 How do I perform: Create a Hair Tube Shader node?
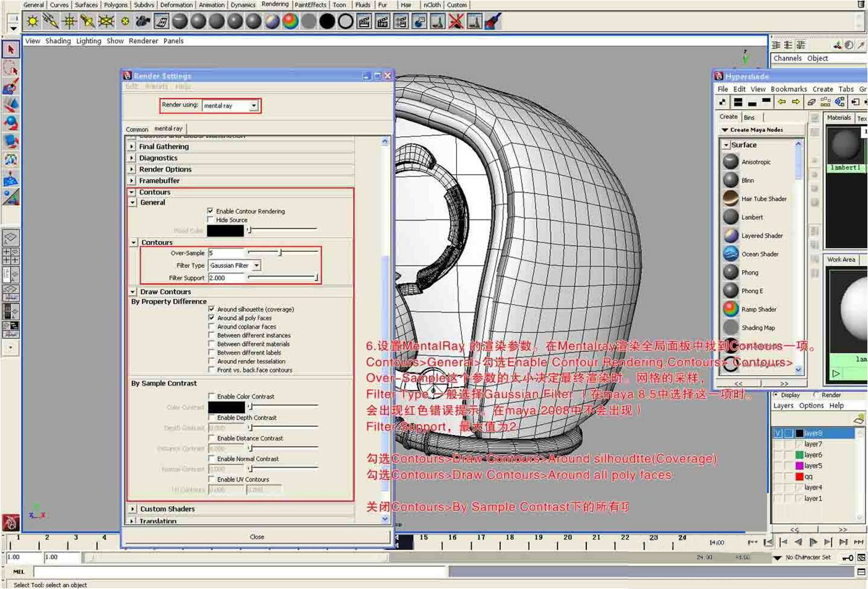click(x=755, y=199)
